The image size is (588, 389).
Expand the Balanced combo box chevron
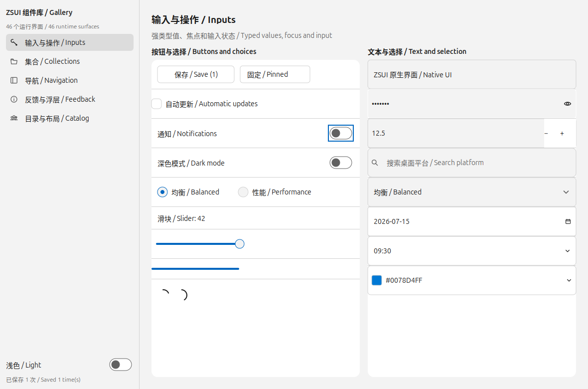(x=566, y=192)
